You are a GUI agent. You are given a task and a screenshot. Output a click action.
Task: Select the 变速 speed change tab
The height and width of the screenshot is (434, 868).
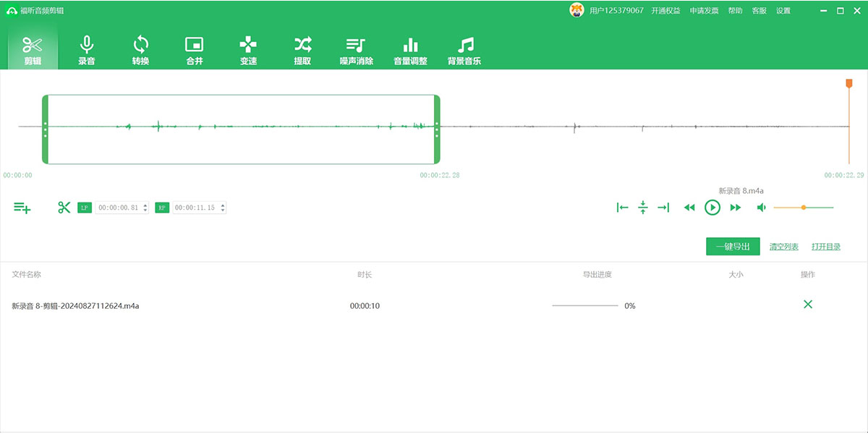point(248,50)
